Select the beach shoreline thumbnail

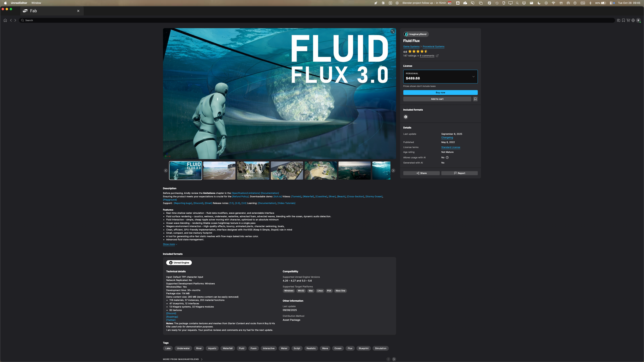(219, 171)
